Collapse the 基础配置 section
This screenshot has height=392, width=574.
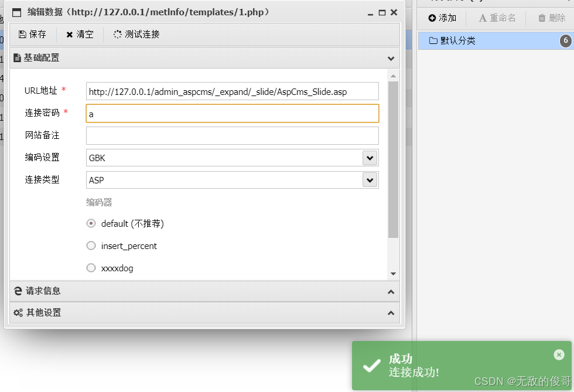(x=391, y=58)
